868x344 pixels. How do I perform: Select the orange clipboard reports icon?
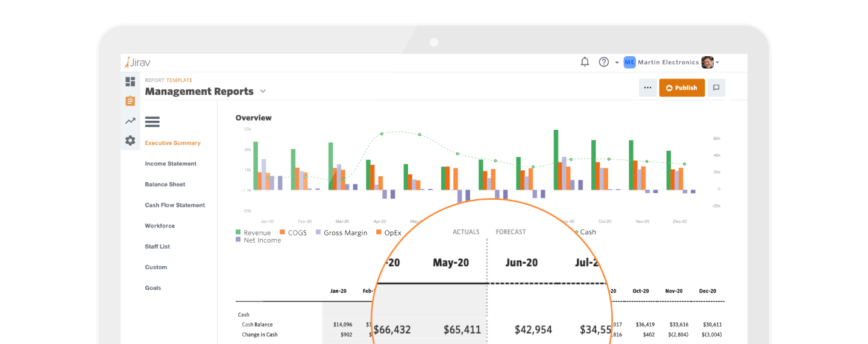click(x=130, y=101)
